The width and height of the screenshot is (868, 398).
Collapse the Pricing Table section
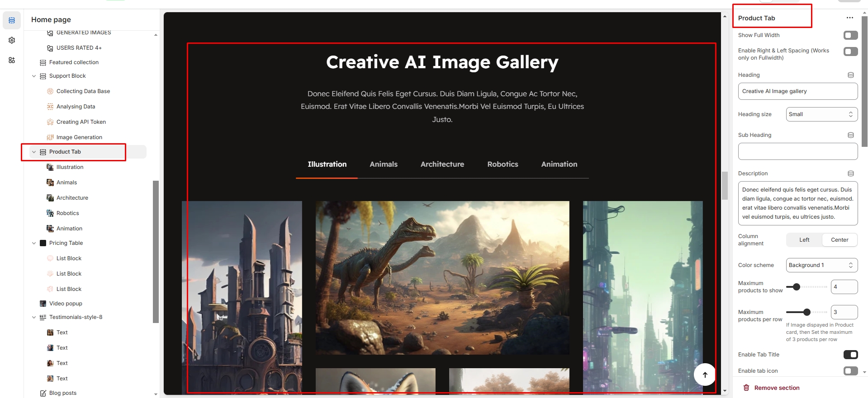(34, 243)
